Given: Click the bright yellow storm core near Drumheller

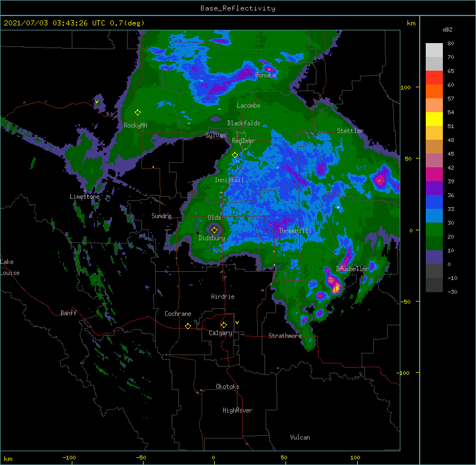Looking at the screenshot, I should (336, 288).
